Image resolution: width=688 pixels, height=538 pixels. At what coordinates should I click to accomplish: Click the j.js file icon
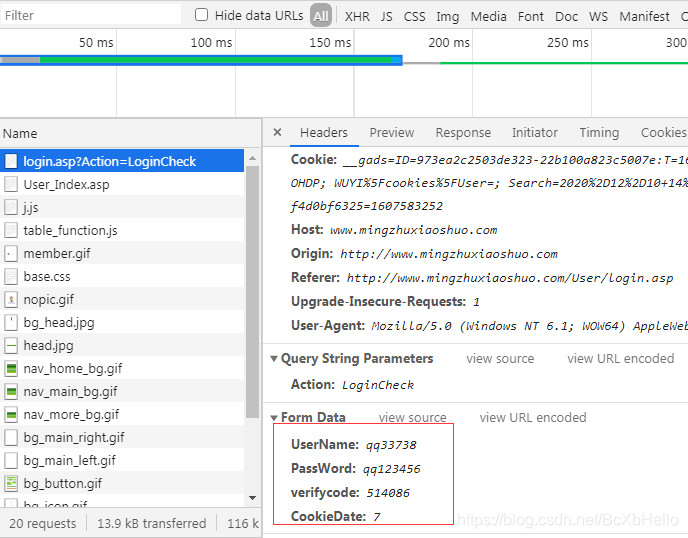click(11, 208)
